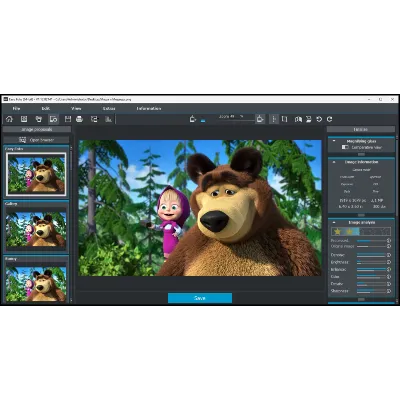Click the icon at the end of the Color row
Viewport: 400px width, 400px height.
click(389, 277)
